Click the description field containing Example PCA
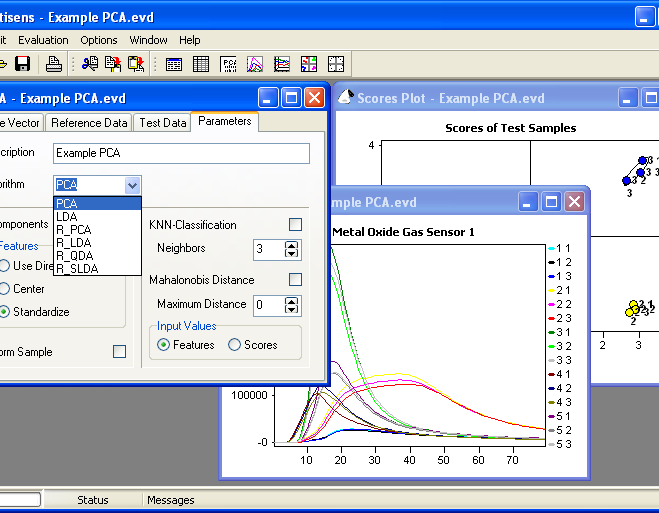The width and height of the screenshot is (659, 513). (x=180, y=153)
